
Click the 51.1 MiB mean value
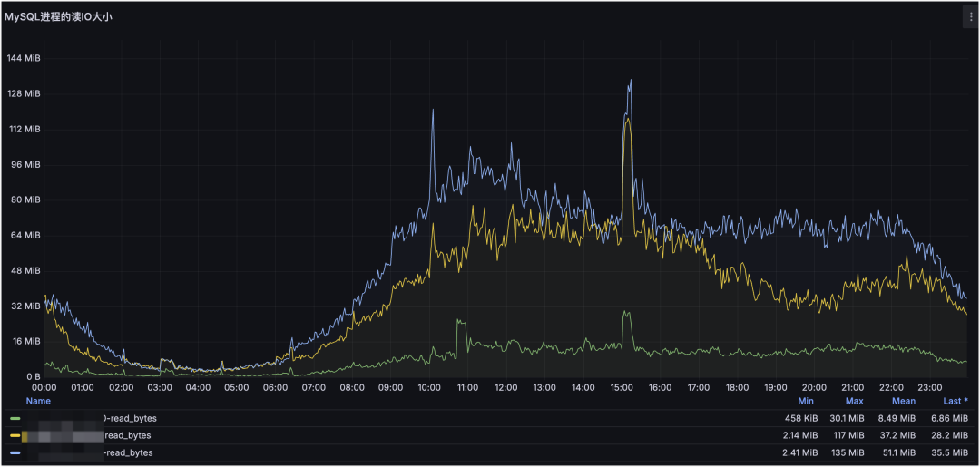[900, 452]
